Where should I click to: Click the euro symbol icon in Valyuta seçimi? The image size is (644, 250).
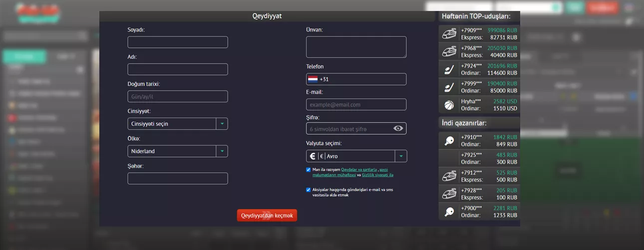click(313, 156)
